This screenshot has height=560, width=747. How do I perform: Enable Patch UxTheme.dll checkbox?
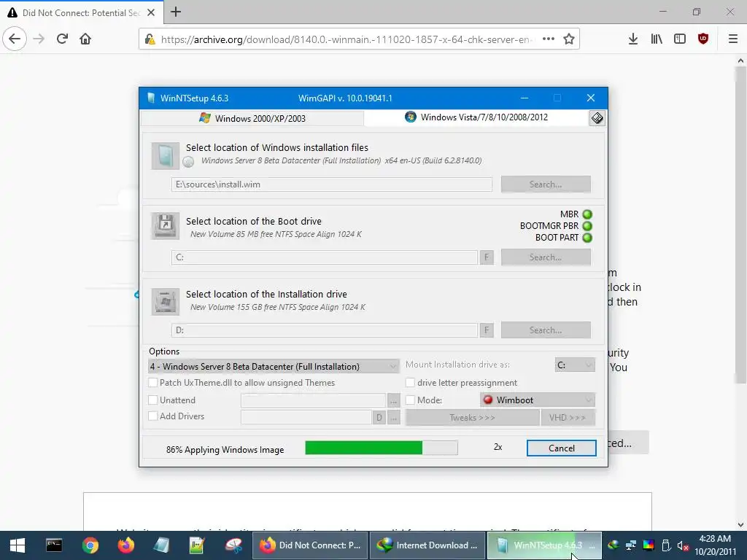153,382
